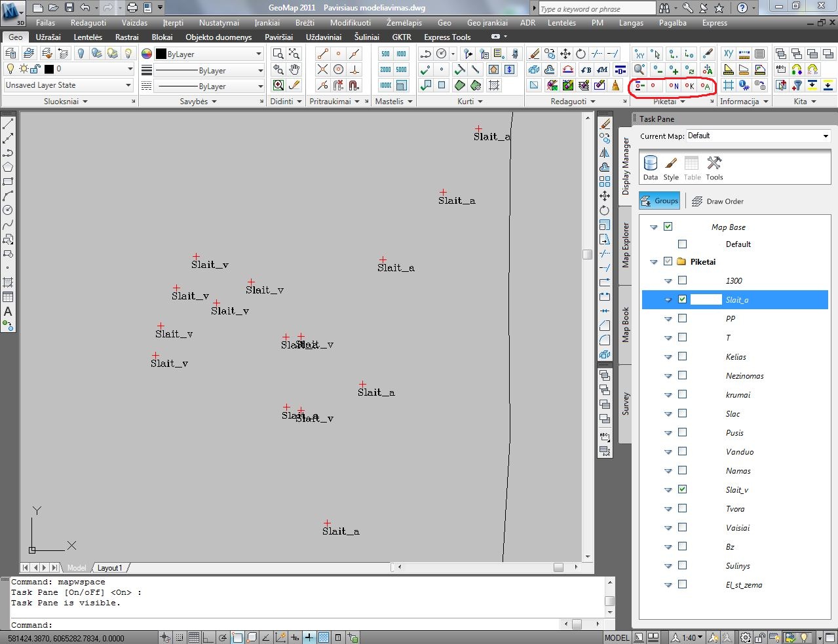
Task: Uncheck the Slait_v layer checkbox
Action: pos(683,489)
